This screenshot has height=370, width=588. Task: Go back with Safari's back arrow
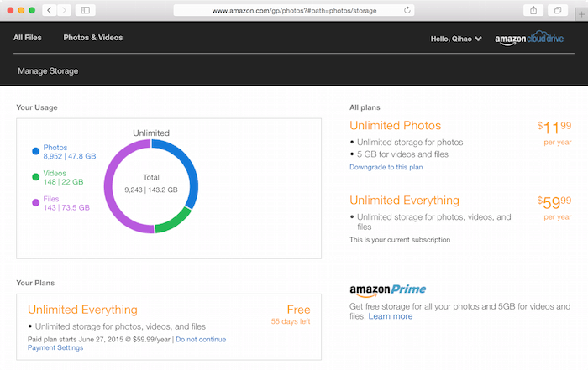pos(50,10)
